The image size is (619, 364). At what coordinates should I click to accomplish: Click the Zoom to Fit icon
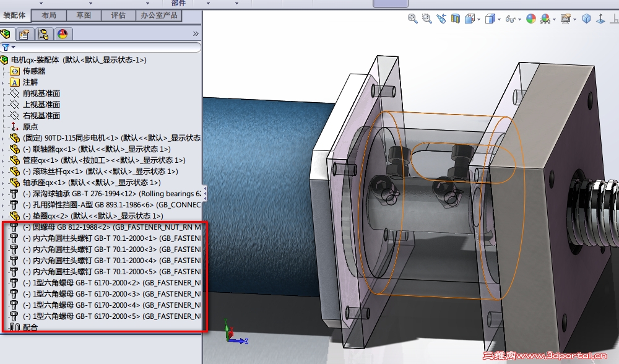(412, 19)
